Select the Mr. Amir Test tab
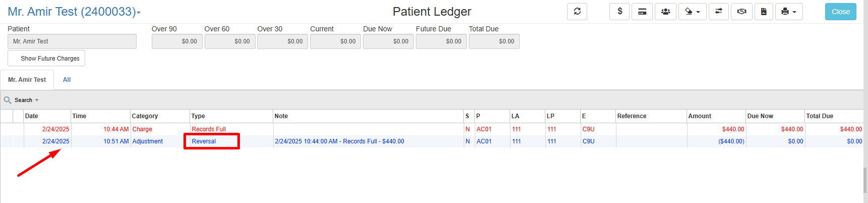 (x=27, y=80)
